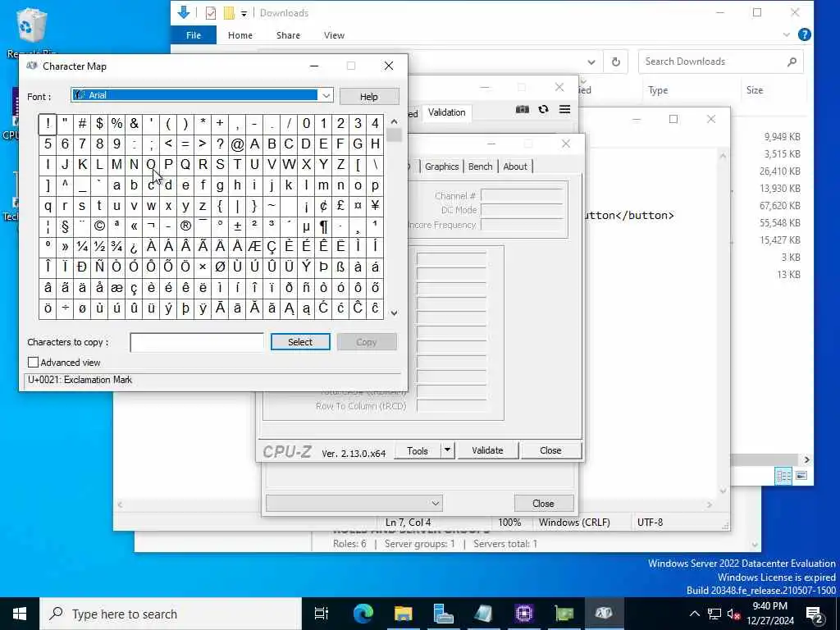The width and height of the screenshot is (840, 630).
Task: Open the View ribbon tab in Explorer
Action: pos(335,35)
